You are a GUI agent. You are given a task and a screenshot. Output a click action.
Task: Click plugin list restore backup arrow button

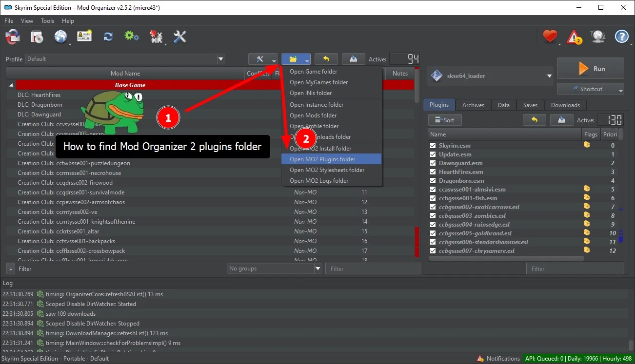coord(535,120)
